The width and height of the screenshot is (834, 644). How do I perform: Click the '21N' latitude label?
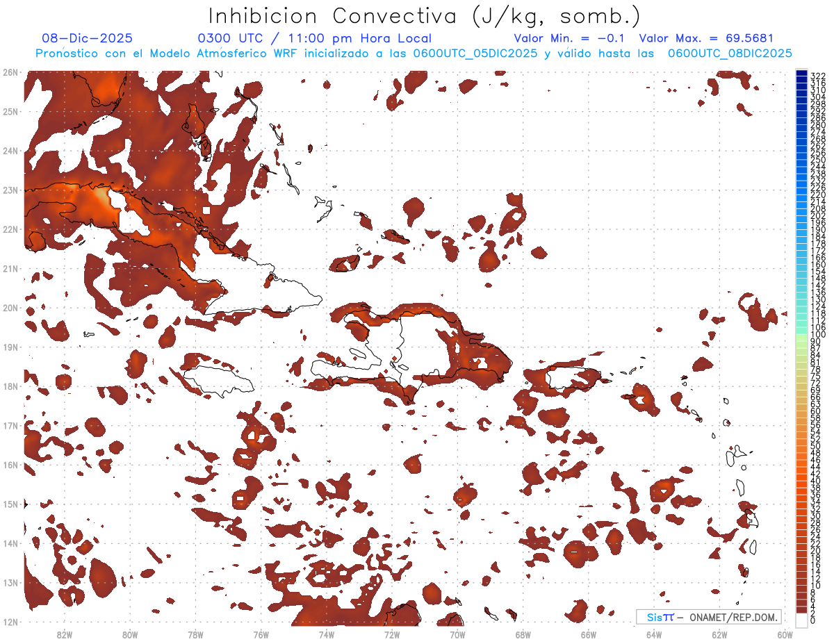click(x=10, y=268)
